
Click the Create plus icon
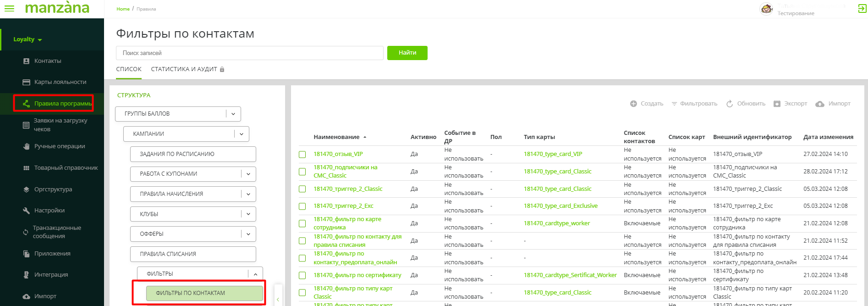pyautogui.click(x=633, y=104)
